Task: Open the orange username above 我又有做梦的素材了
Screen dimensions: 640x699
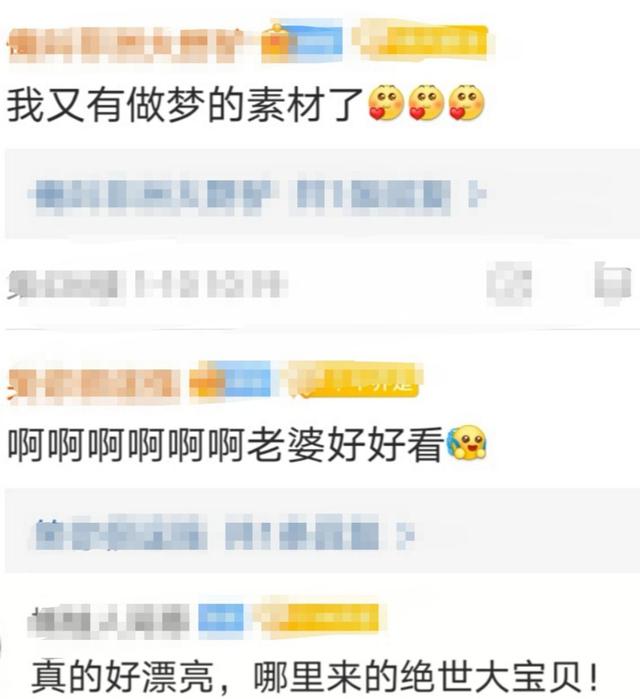Action: [x=125, y=45]
